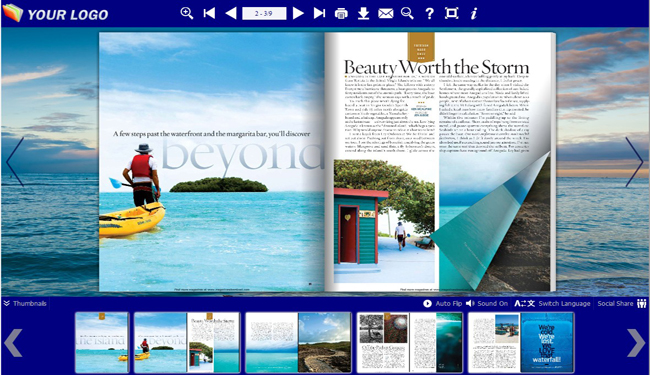Screen dimensions: 650x375
Task: Open help question mark
Action: pos(429,14)
